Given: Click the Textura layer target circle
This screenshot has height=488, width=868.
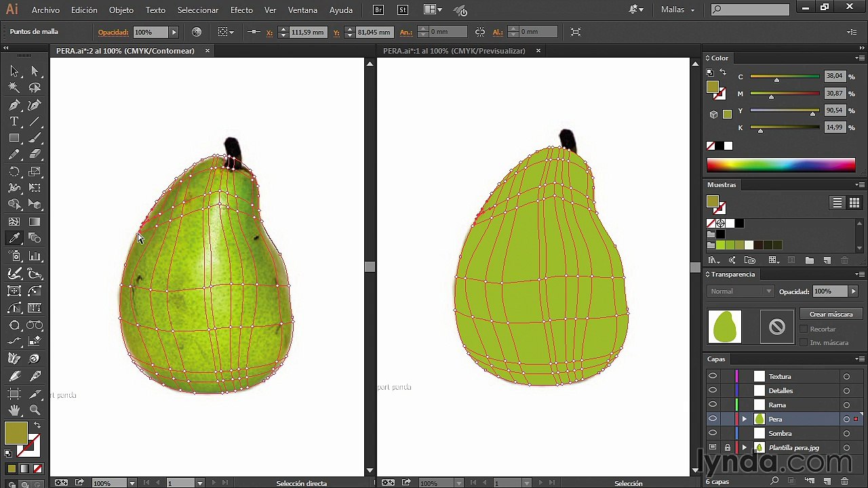Looking at the screenshot, I should (846, 376).
